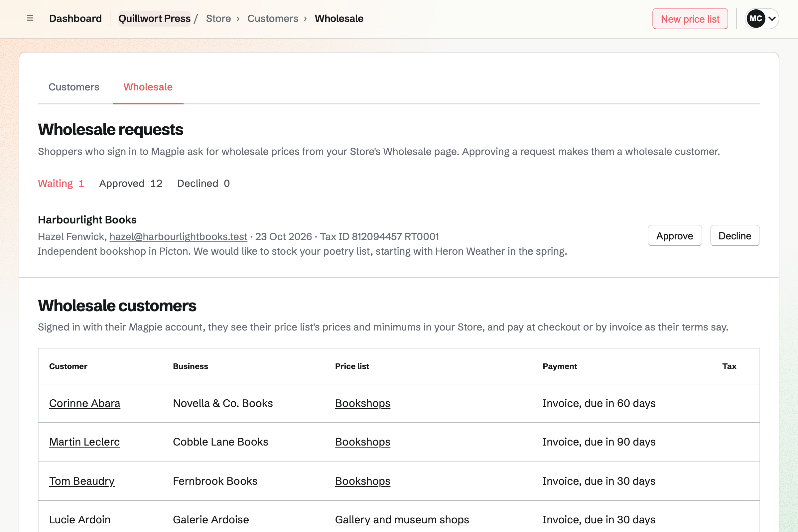Viewport: 798px width, 532px height.
Task: Open Gallery and museum shops price list
Action: click(402, 519)
